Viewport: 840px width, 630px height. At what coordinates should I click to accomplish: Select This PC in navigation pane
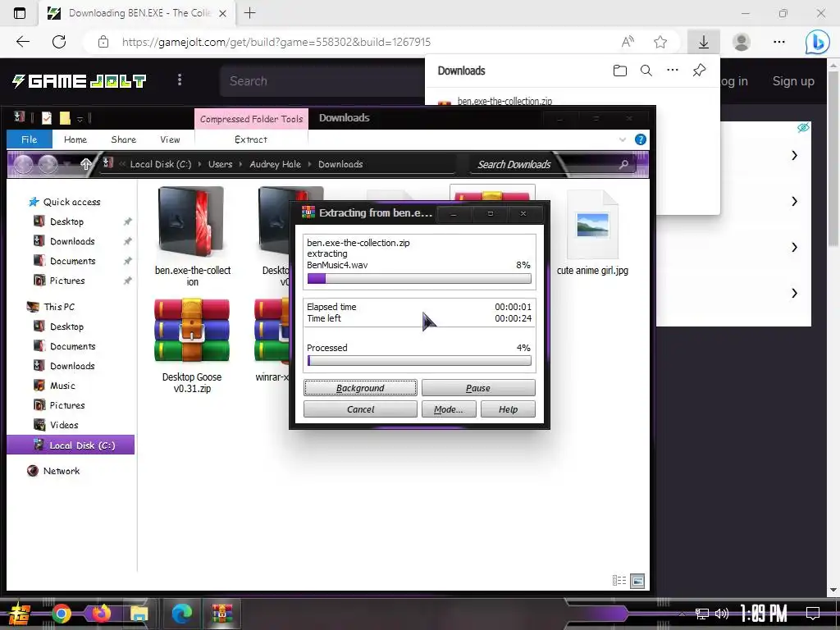click(59, 307)
